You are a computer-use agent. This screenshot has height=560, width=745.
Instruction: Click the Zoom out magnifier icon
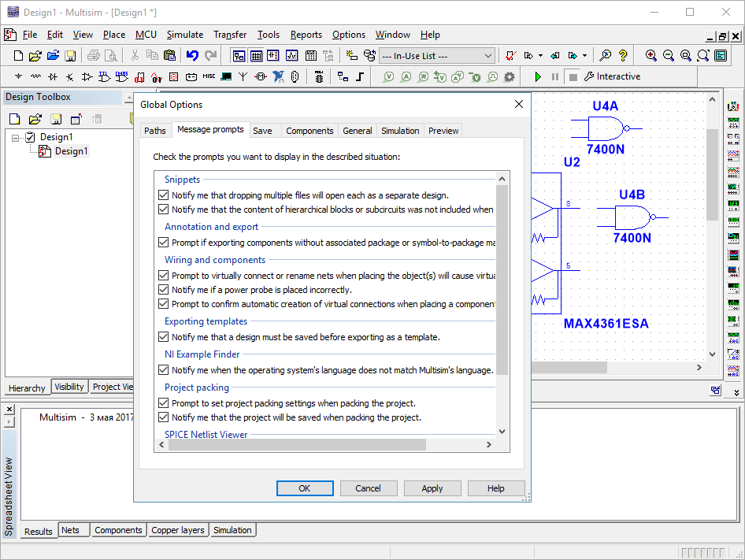[669, 55]
